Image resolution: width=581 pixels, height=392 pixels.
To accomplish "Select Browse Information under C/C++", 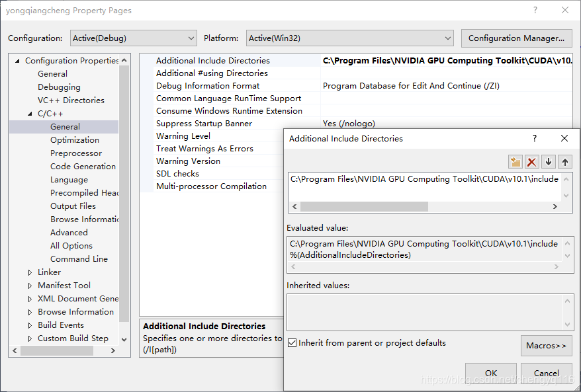I will 85,219.
